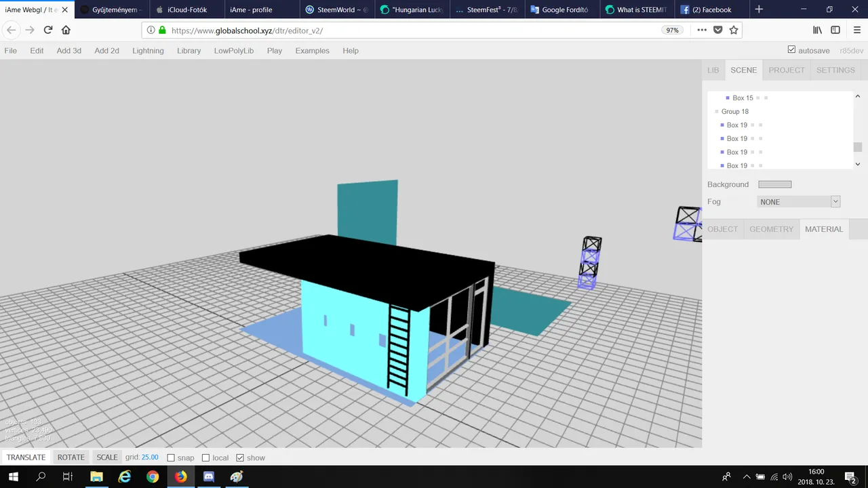868x488 pixels.
Task: Open browser home page icon
Action: pyautogui.click(x=66, y=30)
